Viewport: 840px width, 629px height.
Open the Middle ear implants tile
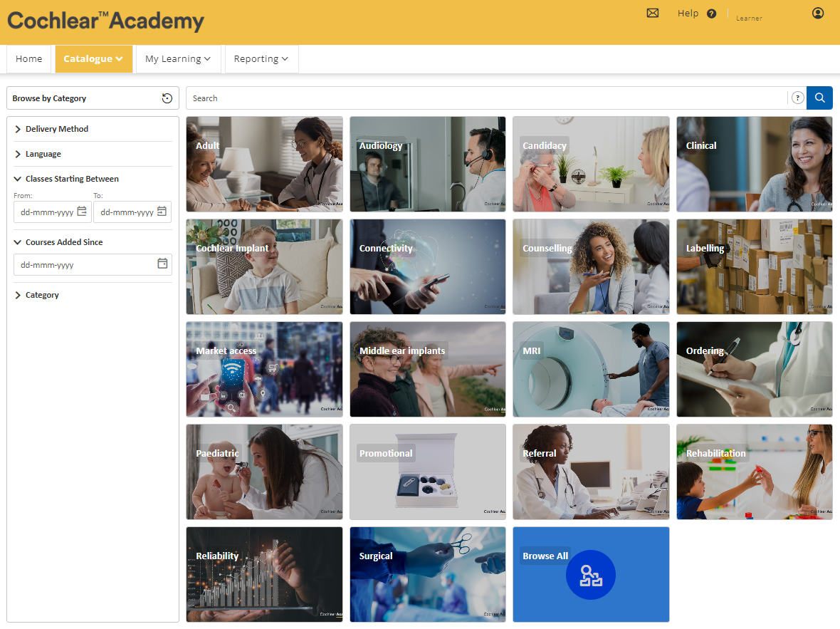[x=428, y=370]
